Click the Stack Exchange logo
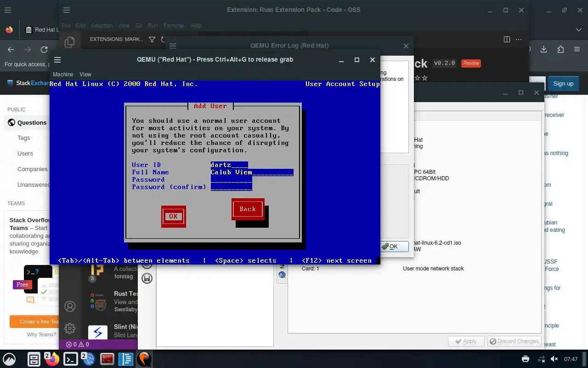The image size is (588, 368). [x=28, y=83]
